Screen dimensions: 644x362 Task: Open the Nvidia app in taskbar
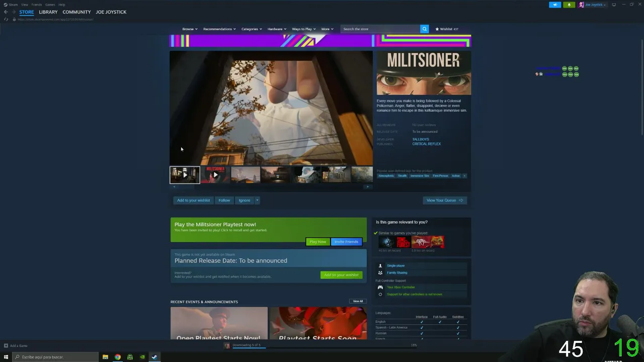[142, 357]
